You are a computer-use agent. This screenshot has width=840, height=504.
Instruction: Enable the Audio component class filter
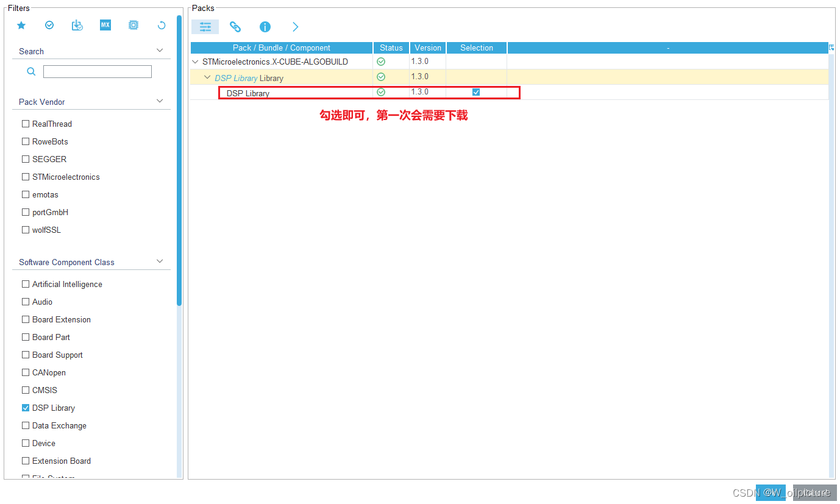pos(26,302)
